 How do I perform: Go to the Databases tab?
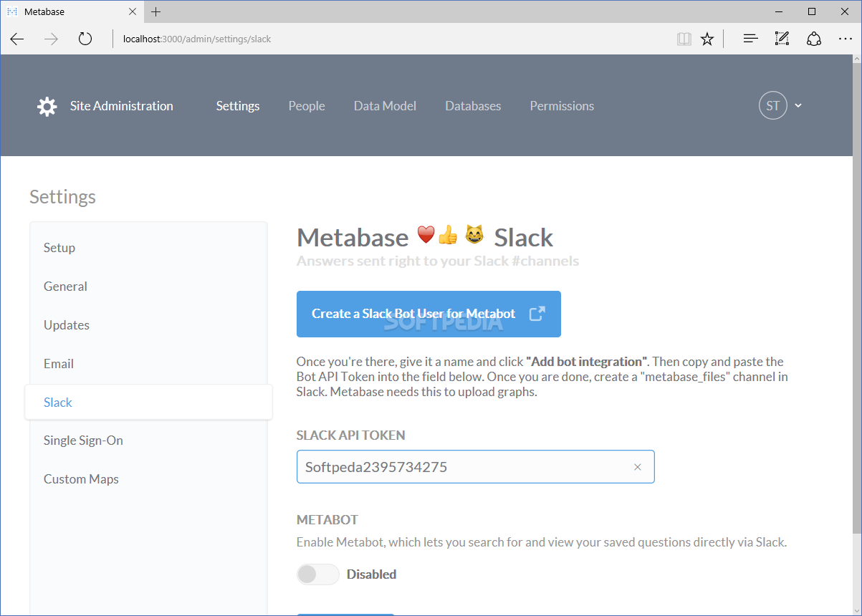tap(473, 106)
